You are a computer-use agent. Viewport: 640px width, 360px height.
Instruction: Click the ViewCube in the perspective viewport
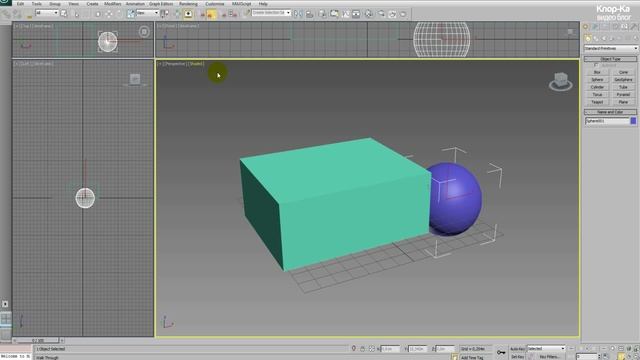point(561,81)
